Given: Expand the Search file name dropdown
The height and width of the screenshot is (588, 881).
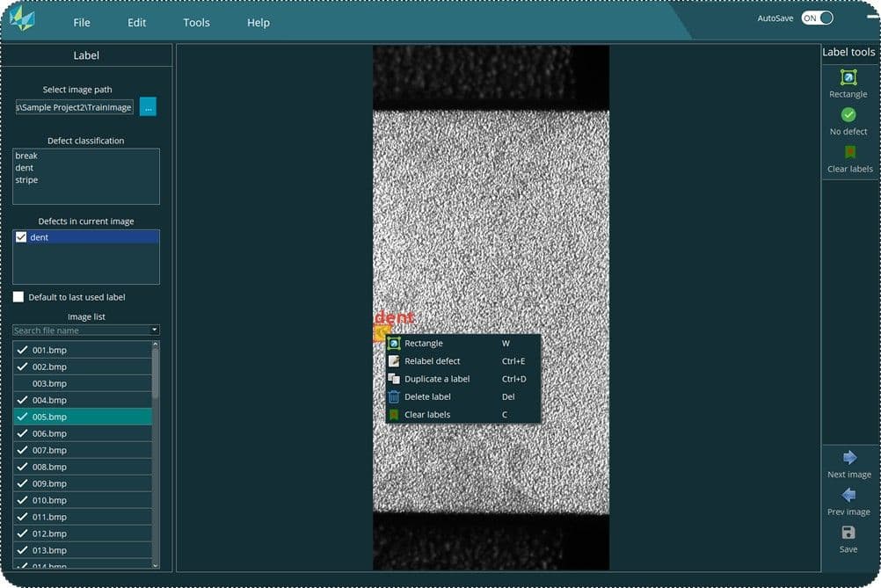Looking at the screenshot, I should click(155, 330).
